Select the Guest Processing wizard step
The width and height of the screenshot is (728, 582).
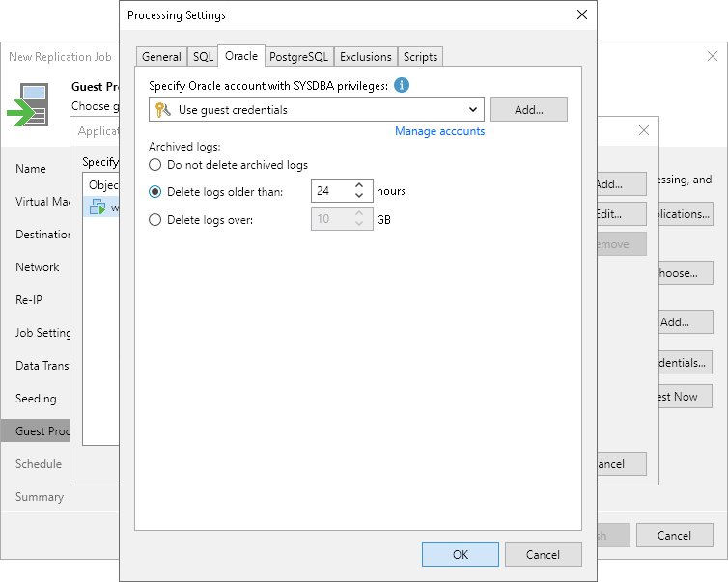pos(36,431)
